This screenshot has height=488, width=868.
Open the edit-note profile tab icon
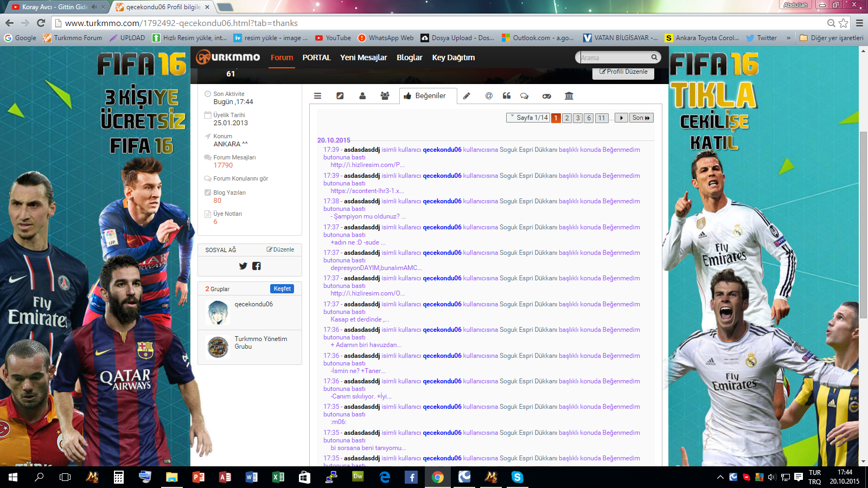[x=340, y=96]
